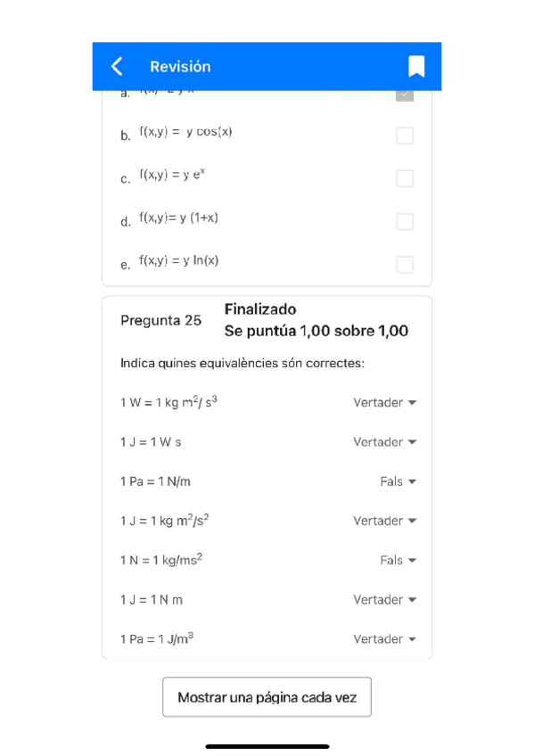Check the checkbox for option e

(405, 265)
